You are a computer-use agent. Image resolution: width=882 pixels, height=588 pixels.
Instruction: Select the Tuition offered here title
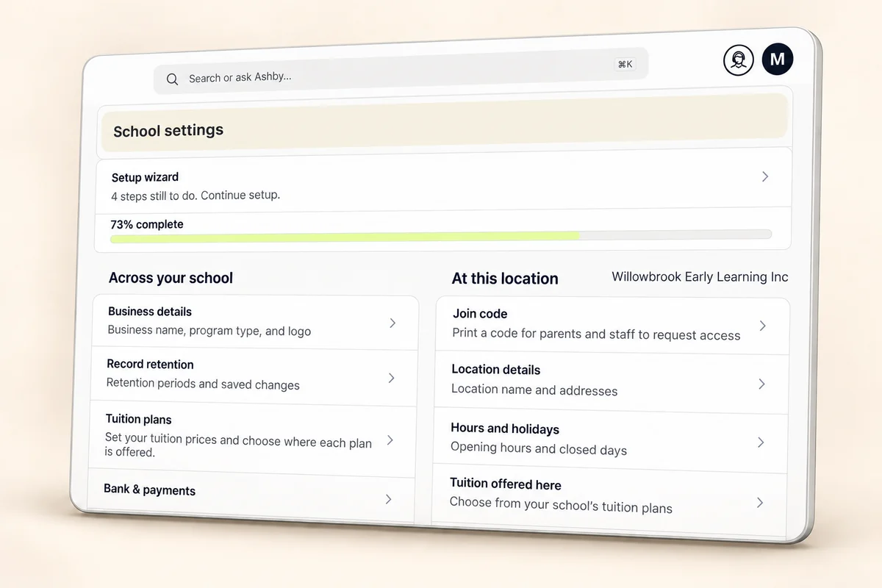[506, 484]
